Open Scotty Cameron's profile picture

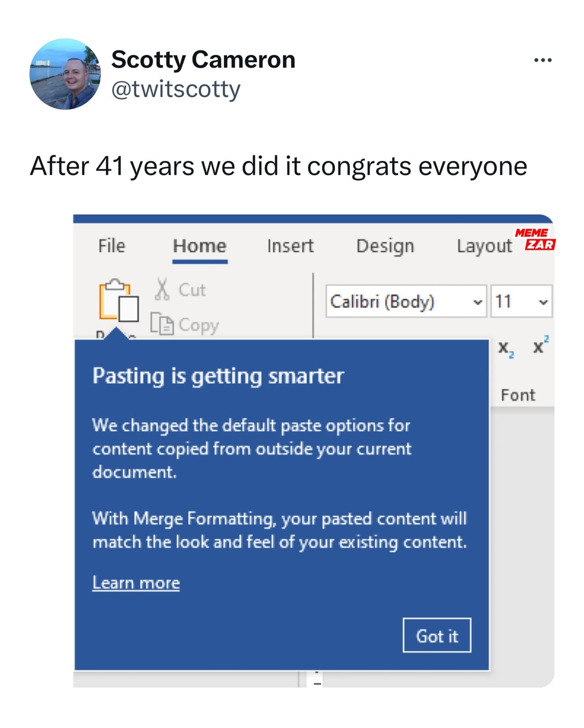[x=65, y=74]
